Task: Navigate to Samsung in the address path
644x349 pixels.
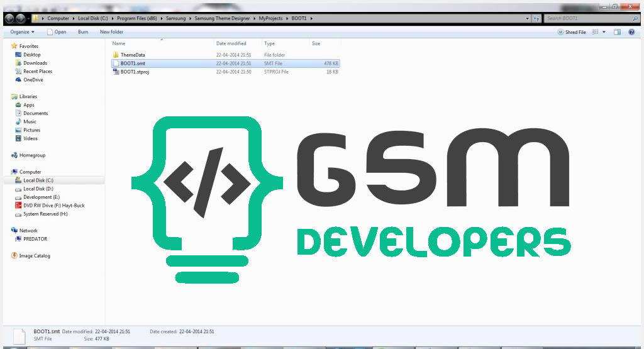Action: 176,18
